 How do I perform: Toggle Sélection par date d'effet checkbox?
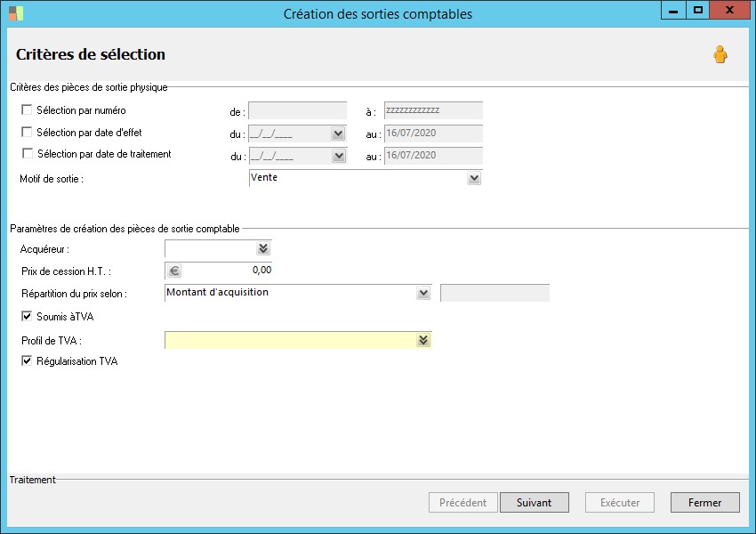[27, 133]
